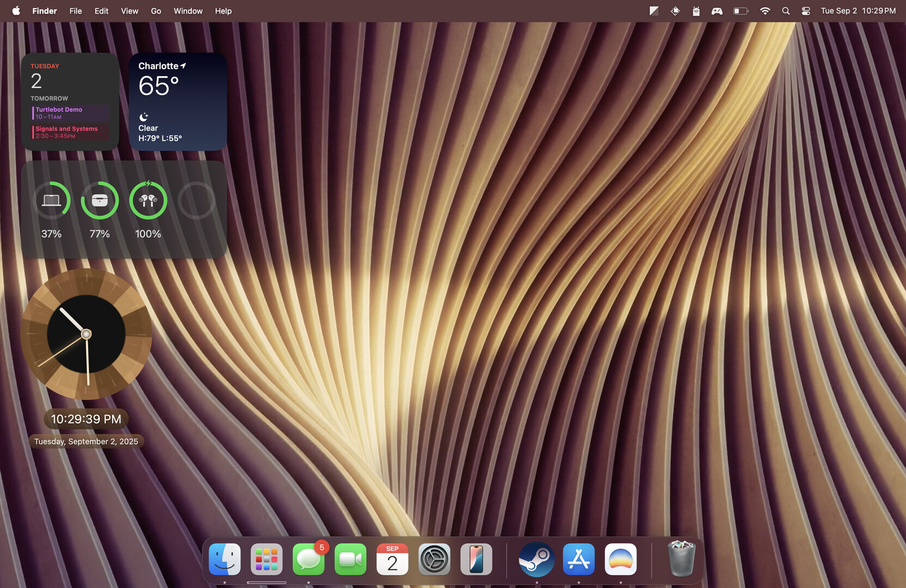Open Siri from the Dock
The height and width of the screenshot is (588, 906).
[620, 559]
